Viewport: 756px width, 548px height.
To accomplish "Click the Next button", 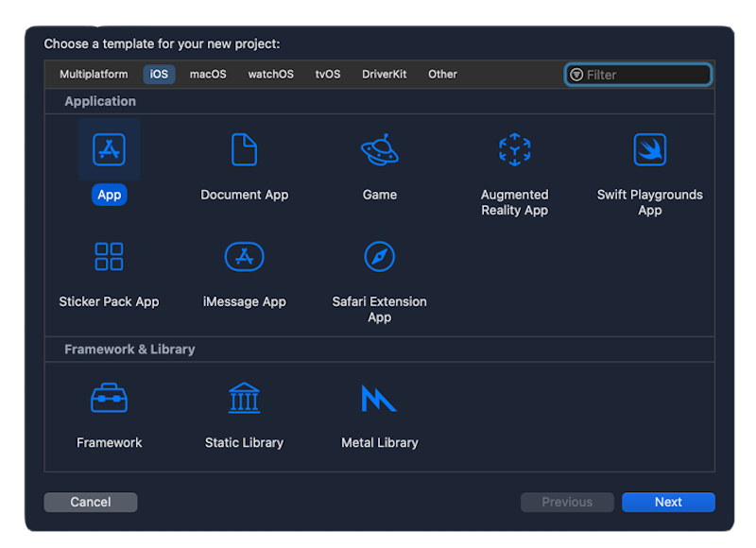I will tap(668, 503).
